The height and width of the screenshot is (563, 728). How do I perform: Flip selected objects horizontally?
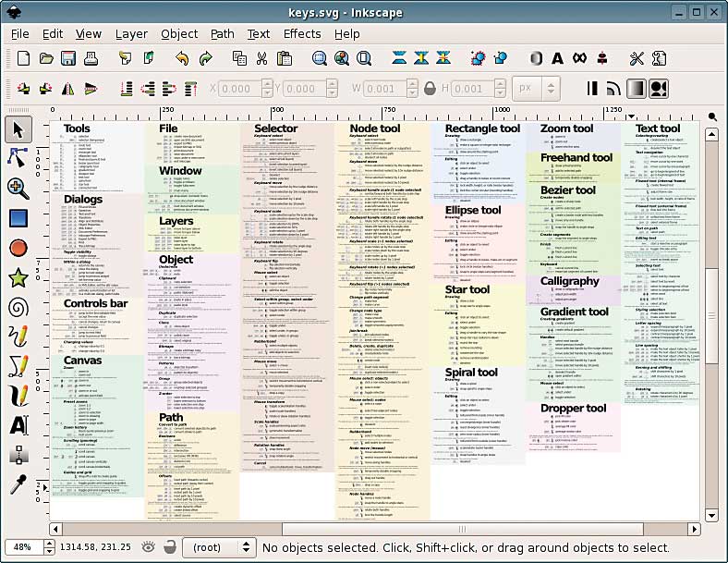[67, 88]
